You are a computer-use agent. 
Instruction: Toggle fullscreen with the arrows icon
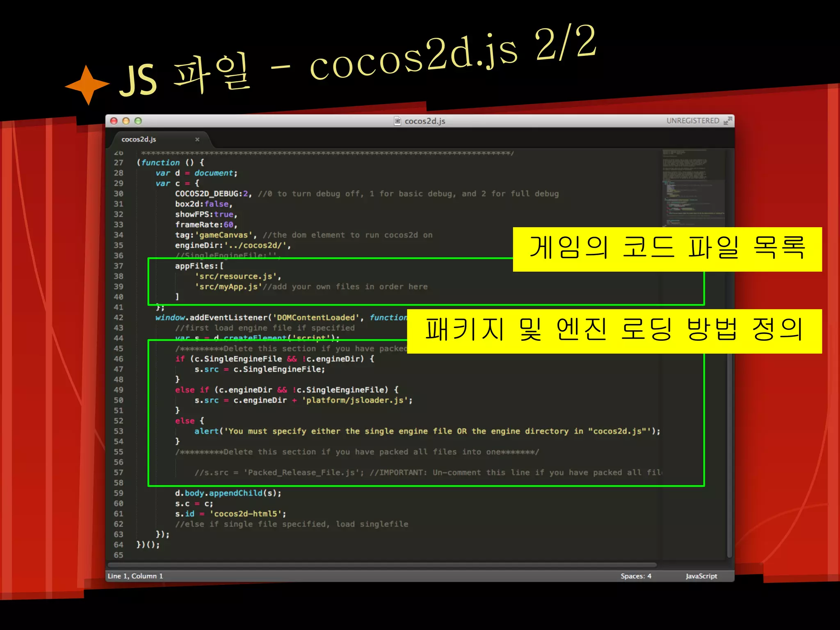pos(728,121)
